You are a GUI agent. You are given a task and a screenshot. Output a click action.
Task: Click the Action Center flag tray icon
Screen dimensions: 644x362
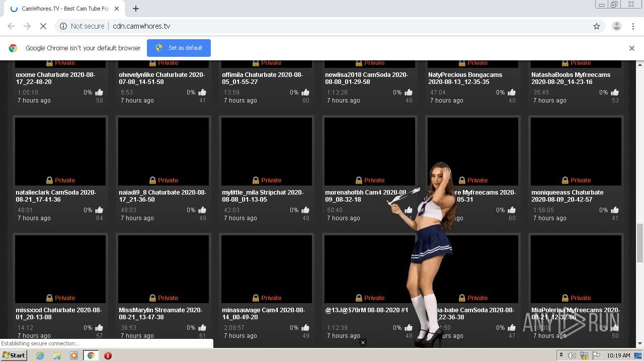point(595,355)
